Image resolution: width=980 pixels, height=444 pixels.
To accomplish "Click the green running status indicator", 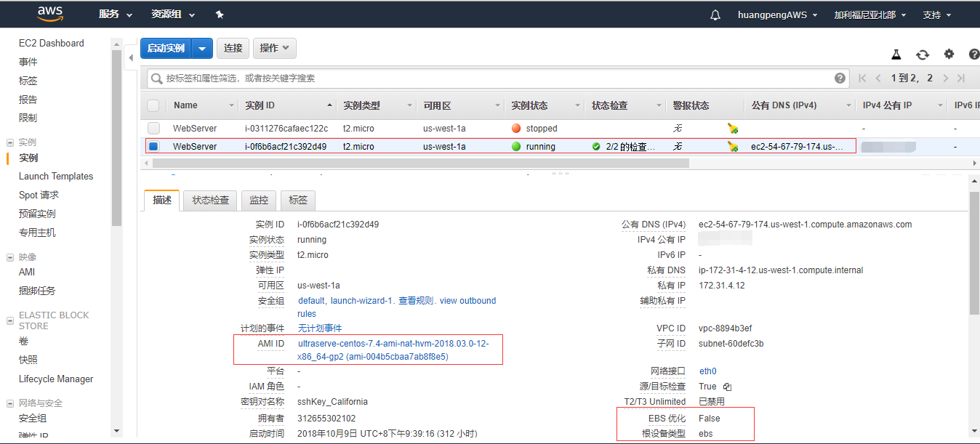I will (516, 147).
